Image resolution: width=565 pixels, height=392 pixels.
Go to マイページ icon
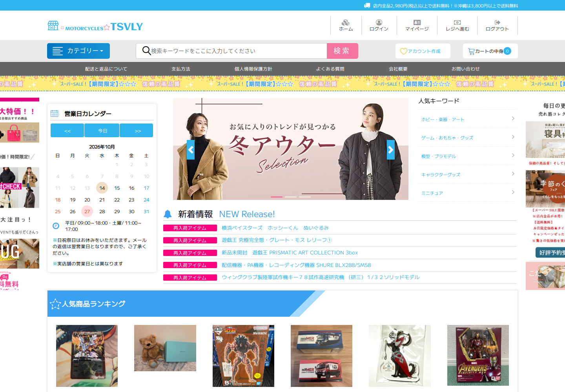click(417, 22)
